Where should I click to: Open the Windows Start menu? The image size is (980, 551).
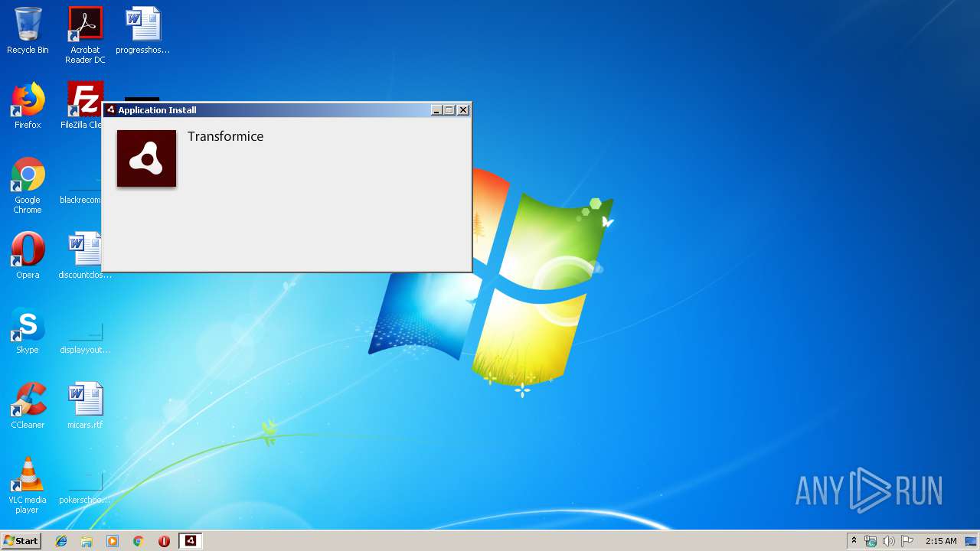click(x=21, y=541)
